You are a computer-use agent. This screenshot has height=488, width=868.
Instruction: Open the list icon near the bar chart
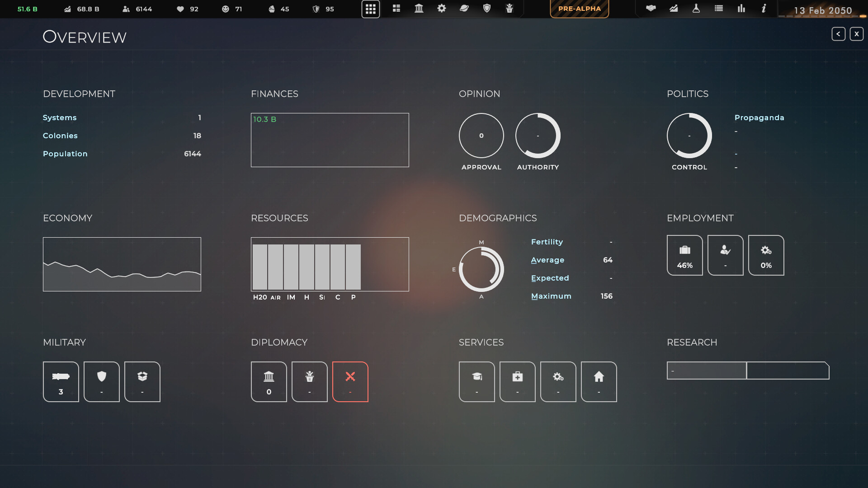pos(719,9)
